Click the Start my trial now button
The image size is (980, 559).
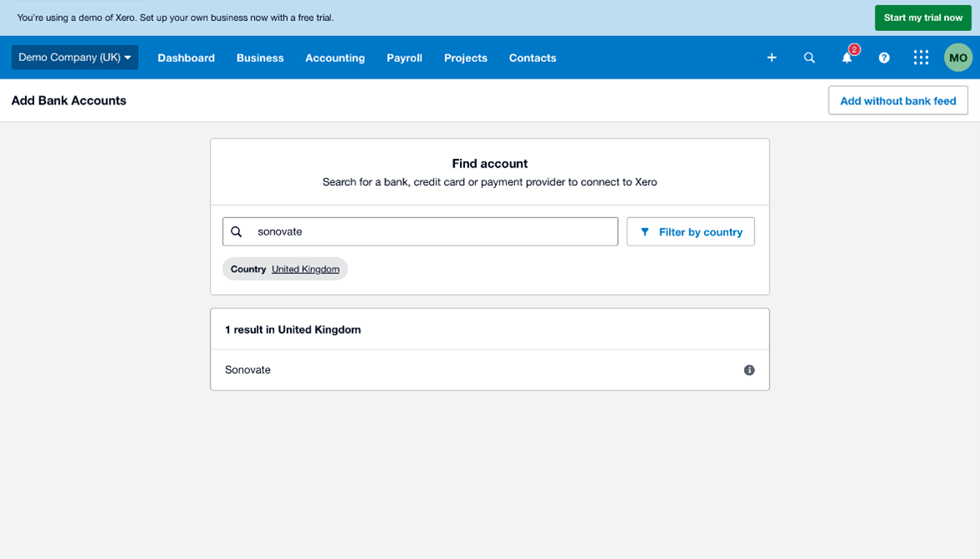(x=922, y=17)
